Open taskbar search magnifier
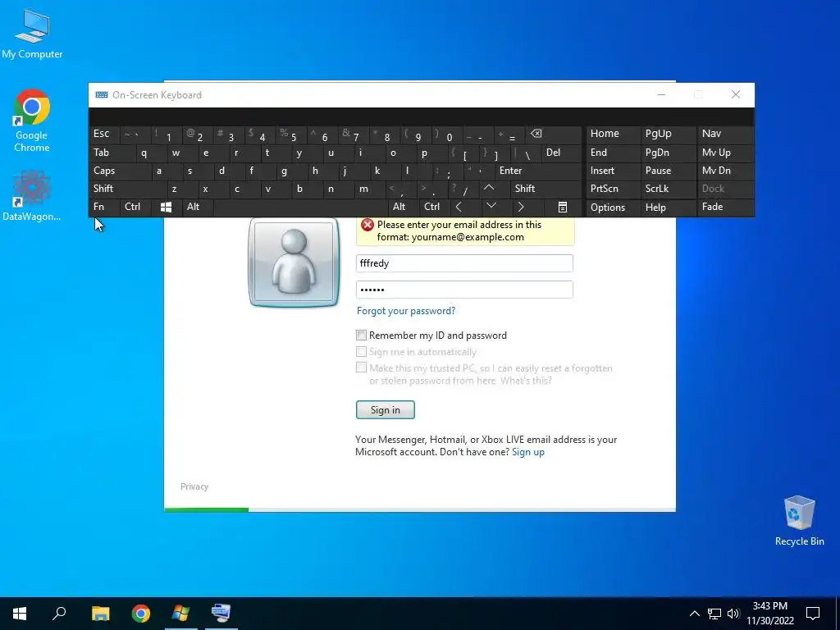This screenshot has height=630, width=840. (x=59, y=614)
